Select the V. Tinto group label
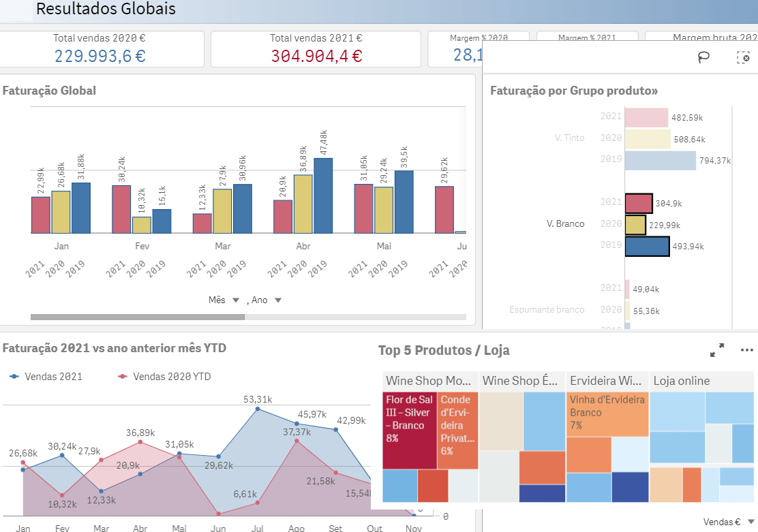Screen dimensions: 758x532 pos(569,138)
